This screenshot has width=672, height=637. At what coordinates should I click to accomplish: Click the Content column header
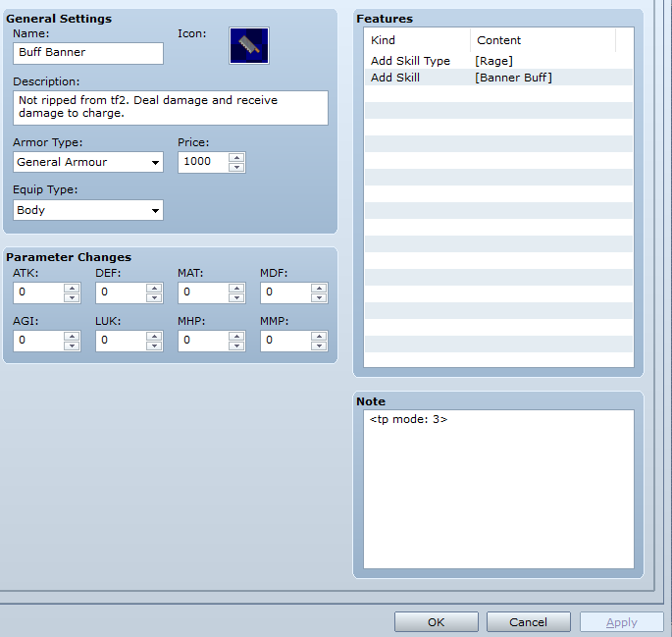click(543, 40)
